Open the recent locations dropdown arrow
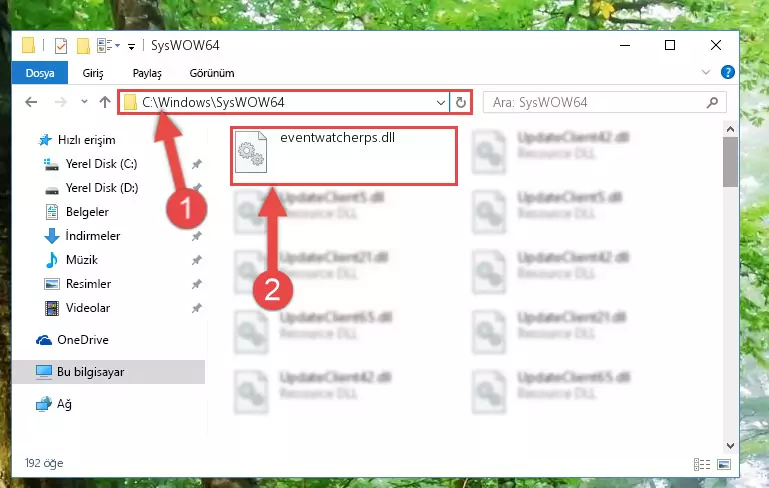The image size is (769, 488). click(x=84, y=102)
